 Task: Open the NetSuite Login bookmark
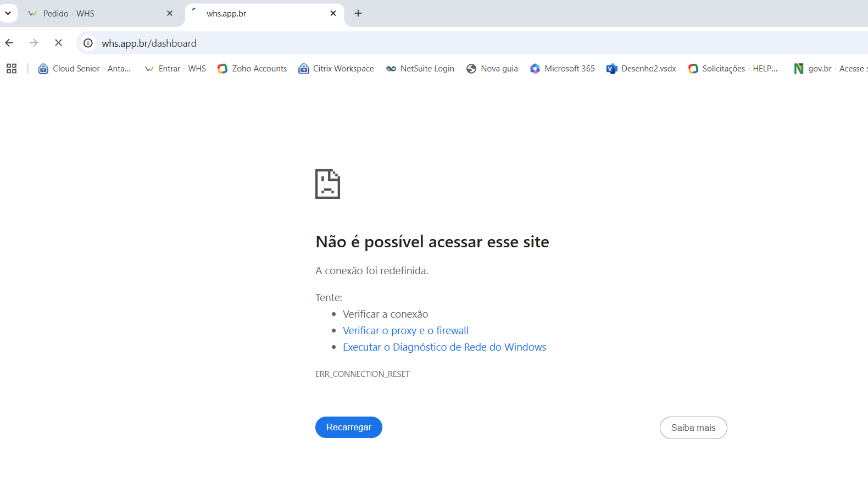click(420, 69)
